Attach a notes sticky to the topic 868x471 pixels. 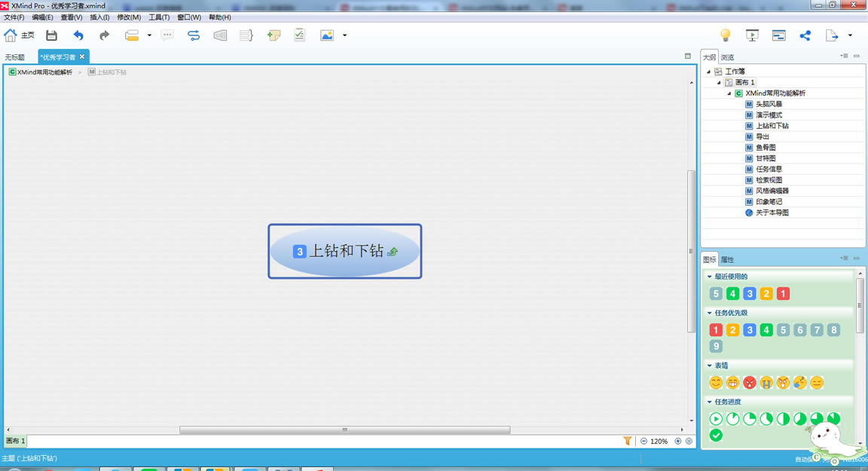coord(272,35)
